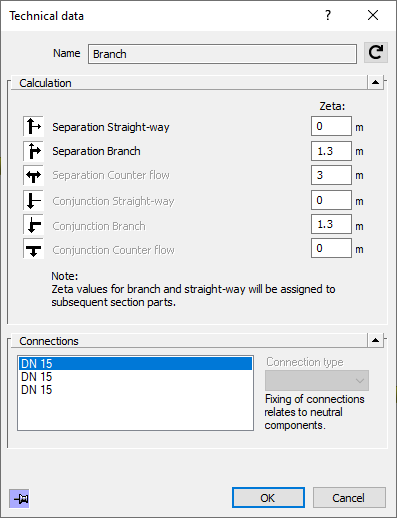This screenshot has height=518, width=397.
Task: Click the Separation Branch flow icon
Action: click(x=33, y=151)
